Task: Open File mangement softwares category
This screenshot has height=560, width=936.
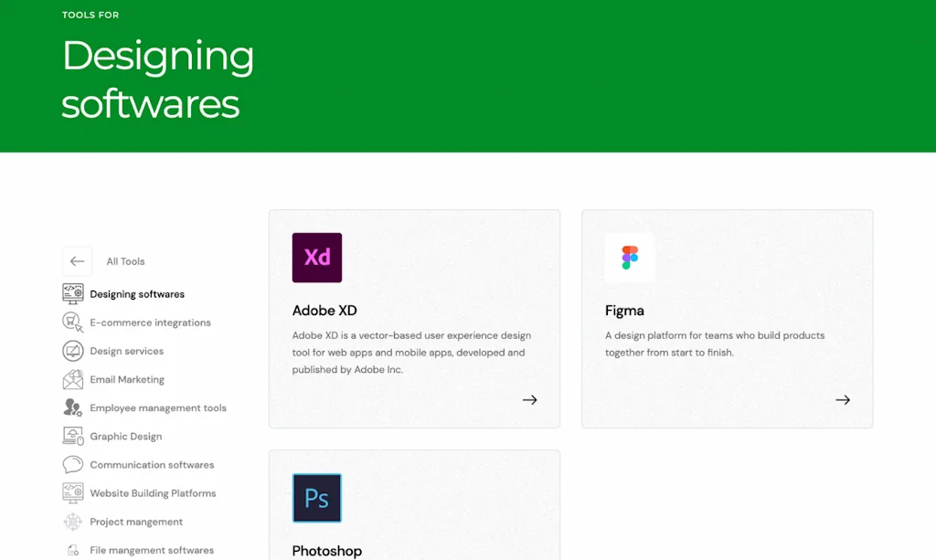Action: click(152, 550)
